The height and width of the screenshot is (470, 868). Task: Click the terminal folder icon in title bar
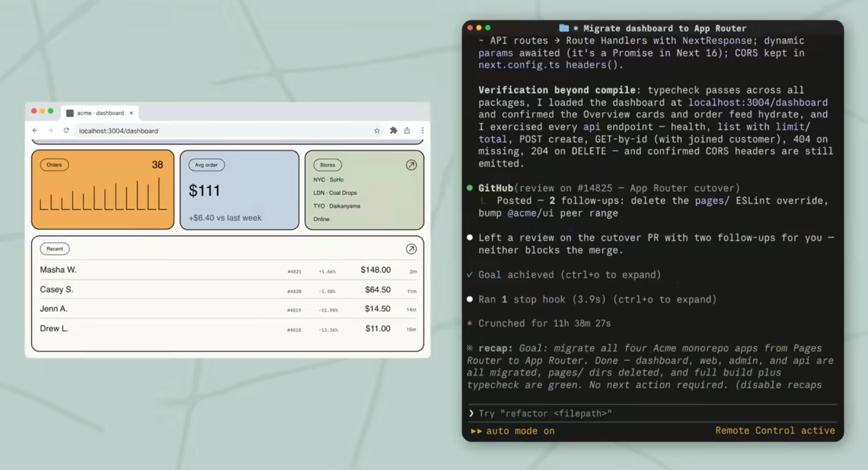[564, 28]
